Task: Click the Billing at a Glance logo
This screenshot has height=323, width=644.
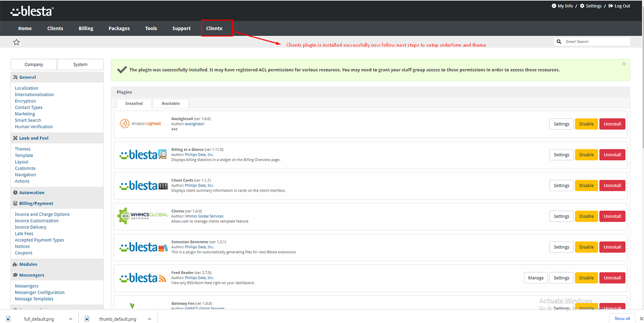Action: [x=143, y=155]
